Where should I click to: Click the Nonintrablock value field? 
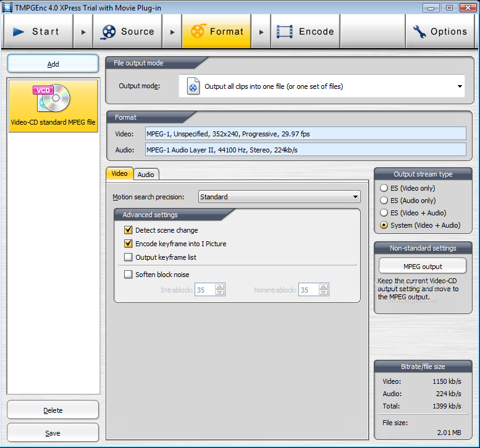click(309, 289)
